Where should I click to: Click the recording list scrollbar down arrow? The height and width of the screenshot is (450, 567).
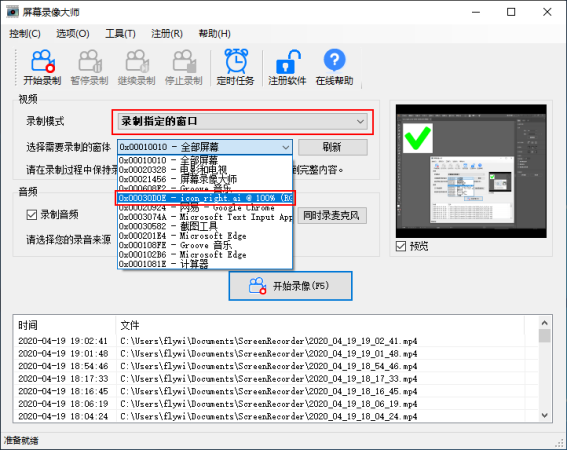point(545,415)
